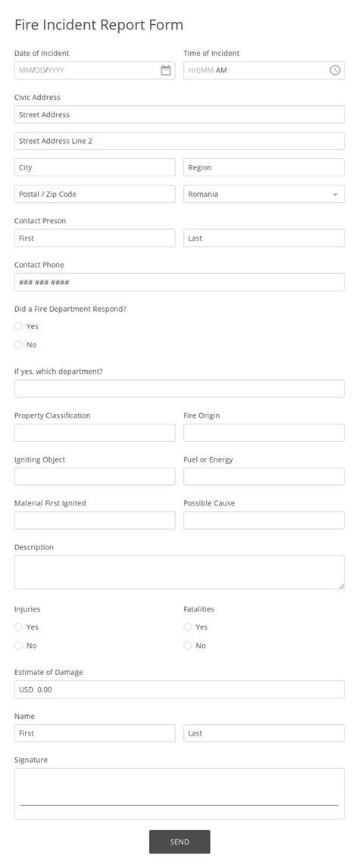Focus the Property Classification field
Screen dimensions: 359x868
(95, 432)
